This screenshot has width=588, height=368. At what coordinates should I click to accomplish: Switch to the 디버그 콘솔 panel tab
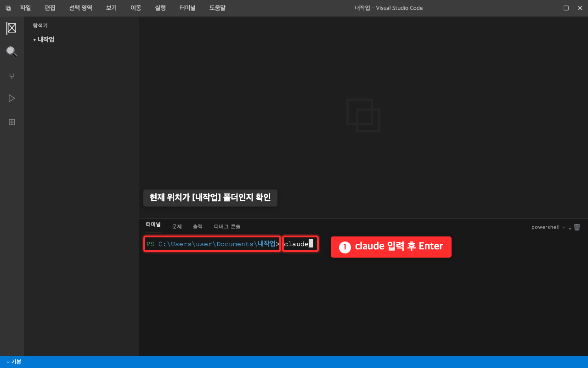[227, 227]
